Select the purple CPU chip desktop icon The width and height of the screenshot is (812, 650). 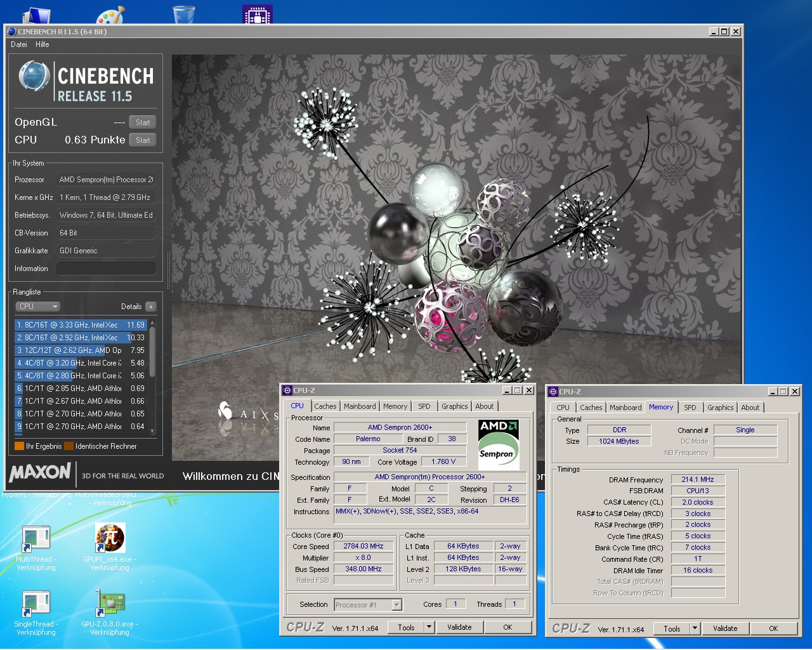pyautogui.click(x=258, y=15)
